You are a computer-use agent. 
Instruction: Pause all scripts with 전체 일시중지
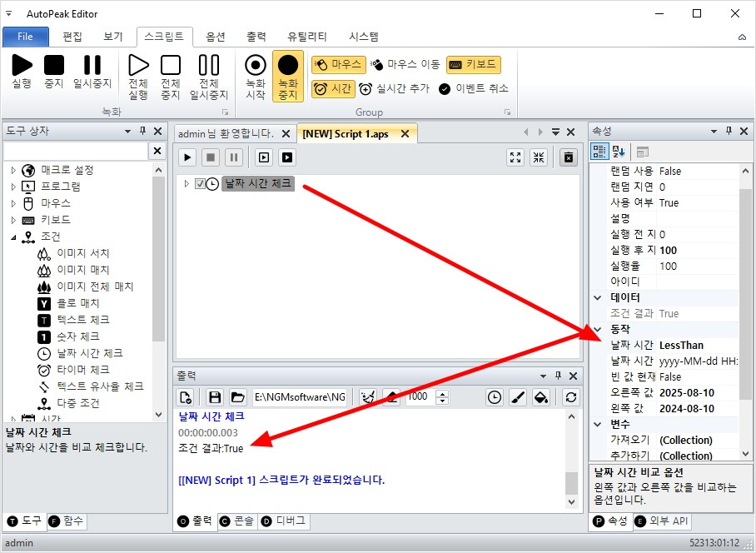[x=209, y=77]
